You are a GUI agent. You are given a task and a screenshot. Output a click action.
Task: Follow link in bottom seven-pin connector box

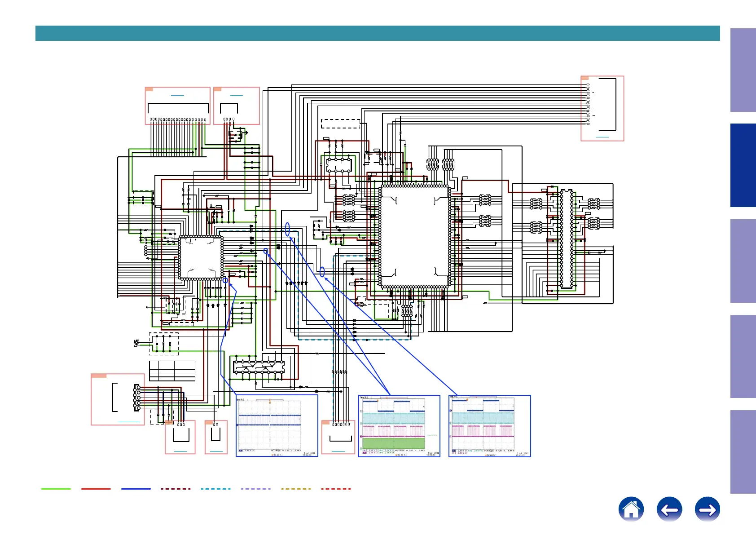338,451
